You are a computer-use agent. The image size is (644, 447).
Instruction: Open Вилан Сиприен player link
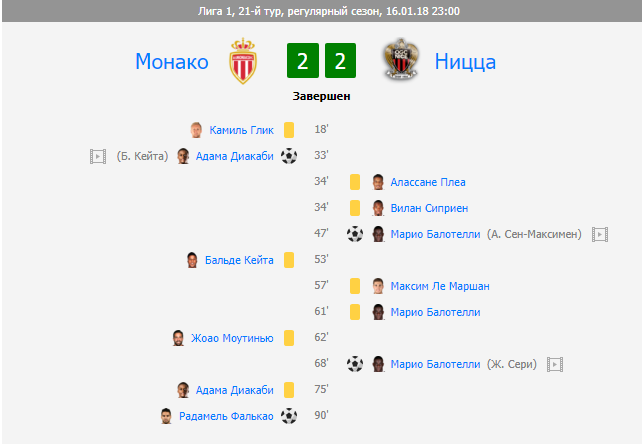429,208
